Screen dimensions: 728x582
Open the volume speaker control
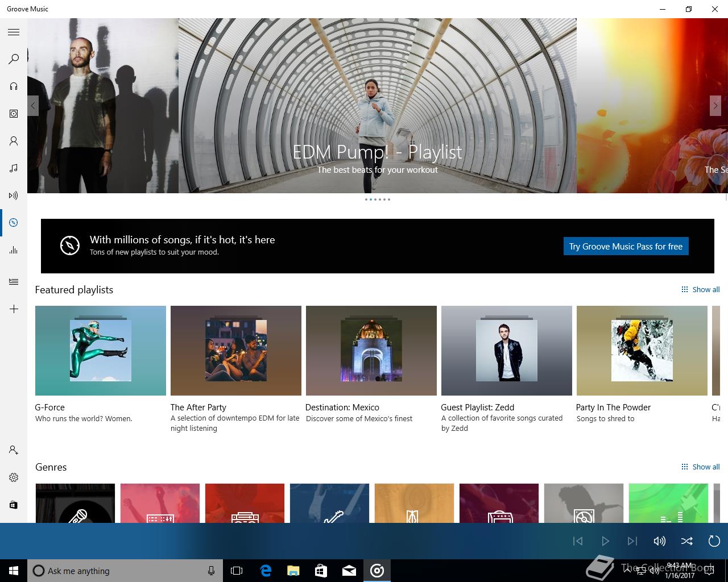click(x=660, y=541)
